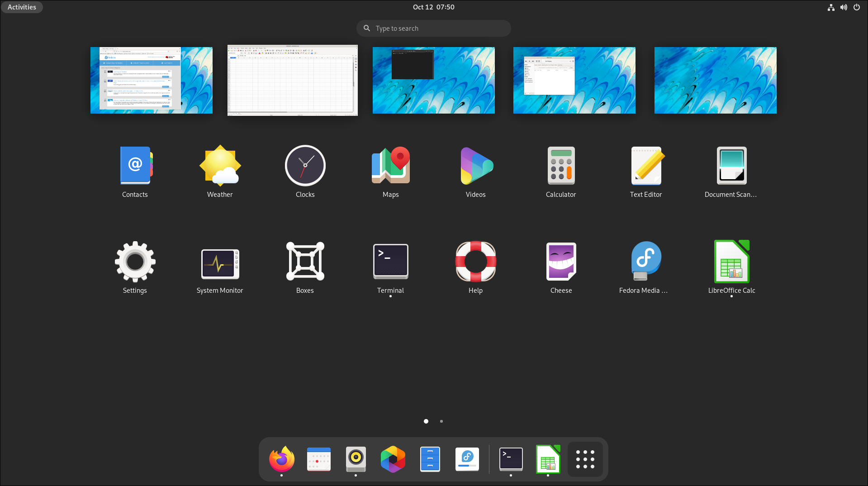Viewport: 868px width, 486px height.
Task: Open the Videos player
Action: pyautogui.click(x=475, y=172)
